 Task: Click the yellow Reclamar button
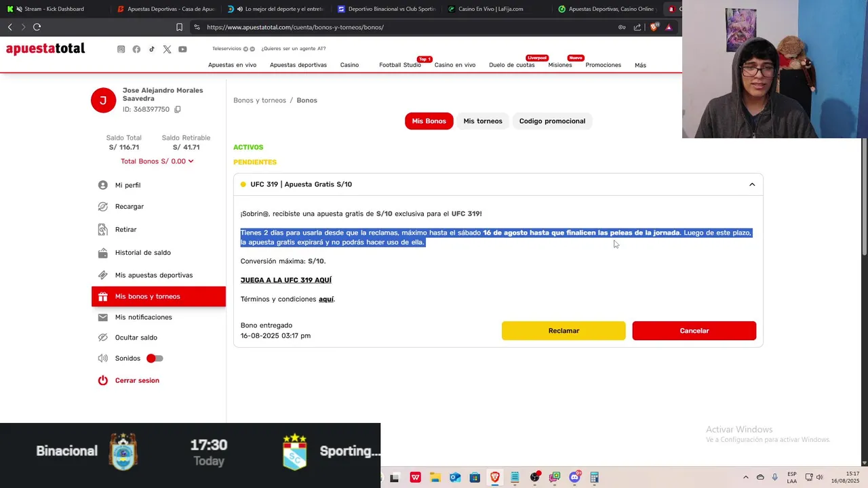click(564, 331)
